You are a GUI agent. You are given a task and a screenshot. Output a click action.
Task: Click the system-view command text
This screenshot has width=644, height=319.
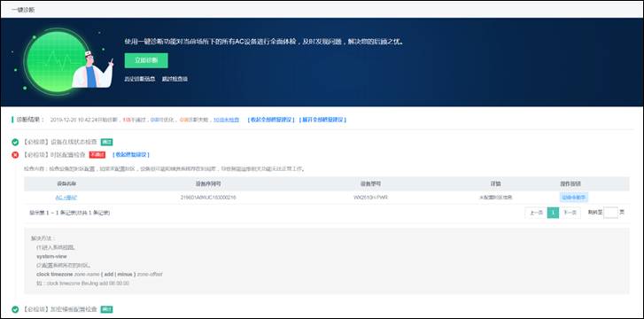pyautogui.click(x=51, y=256)
